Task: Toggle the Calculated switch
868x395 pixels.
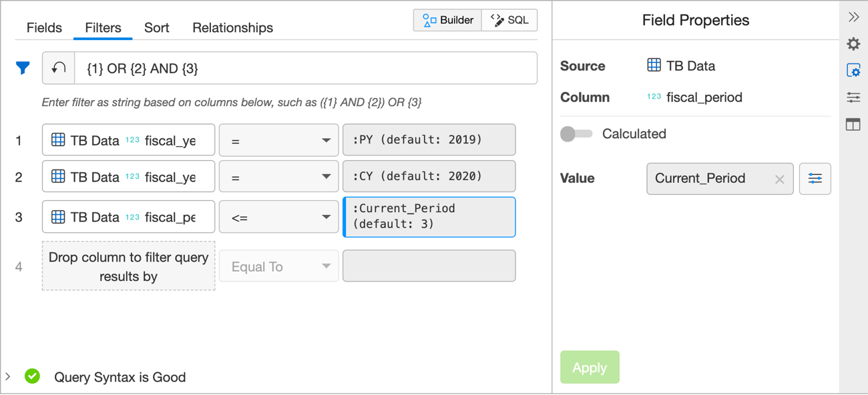Action: pos(576,134)
